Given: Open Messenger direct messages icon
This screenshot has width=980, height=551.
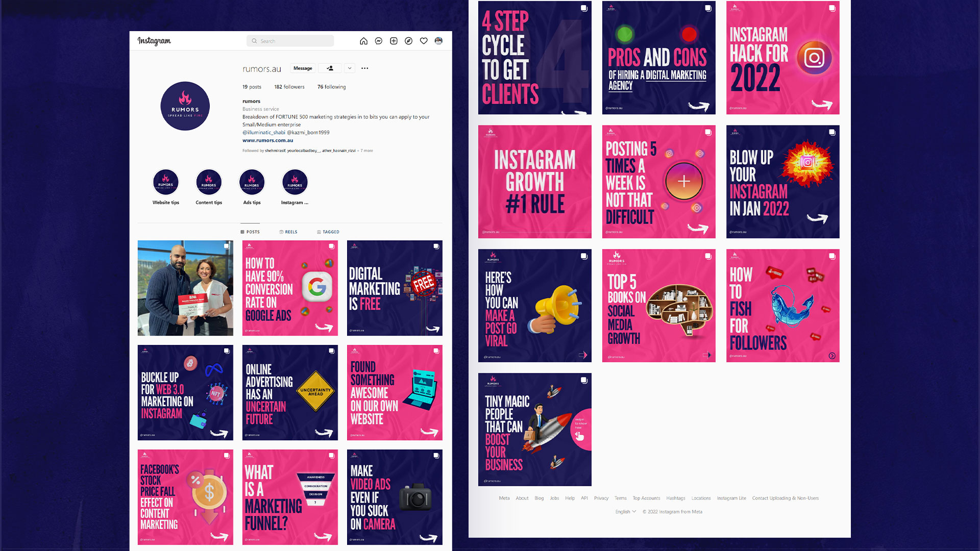Looking at the screenshot, I should [x=379, y=41].
